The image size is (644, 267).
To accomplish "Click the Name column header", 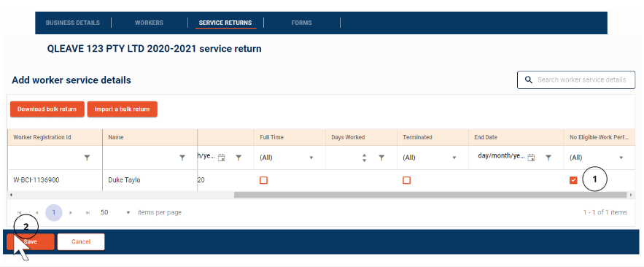I will coord(150,137).
